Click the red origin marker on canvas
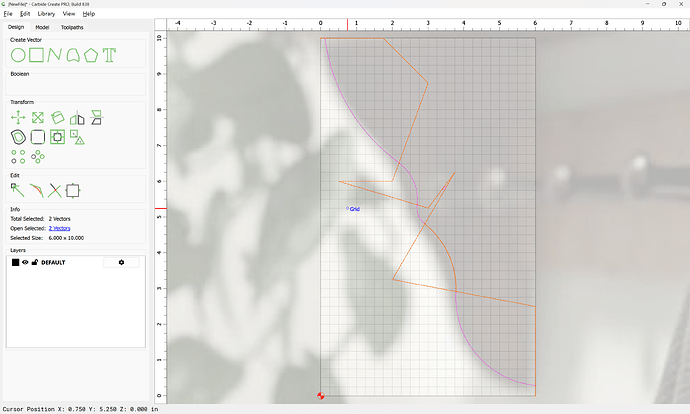The height and width of the screenshot is (414, 690). pos(321,395)
